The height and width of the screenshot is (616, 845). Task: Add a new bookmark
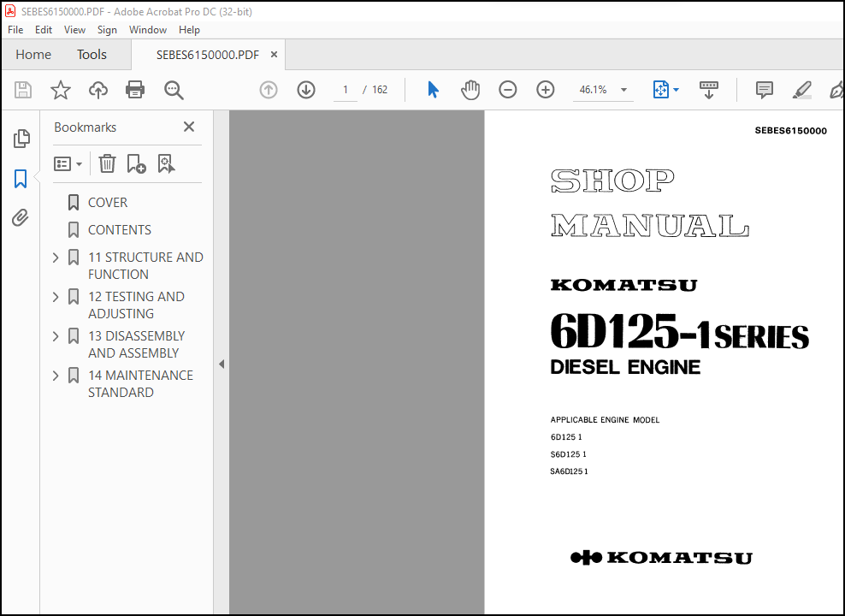point(136,163)
